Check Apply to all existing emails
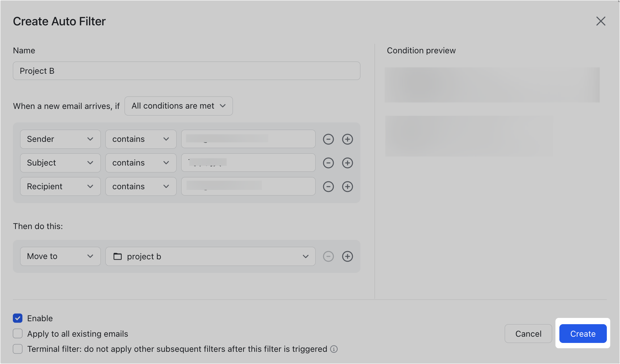Viewport: 620px width, 364px height. tap(17, 333)
